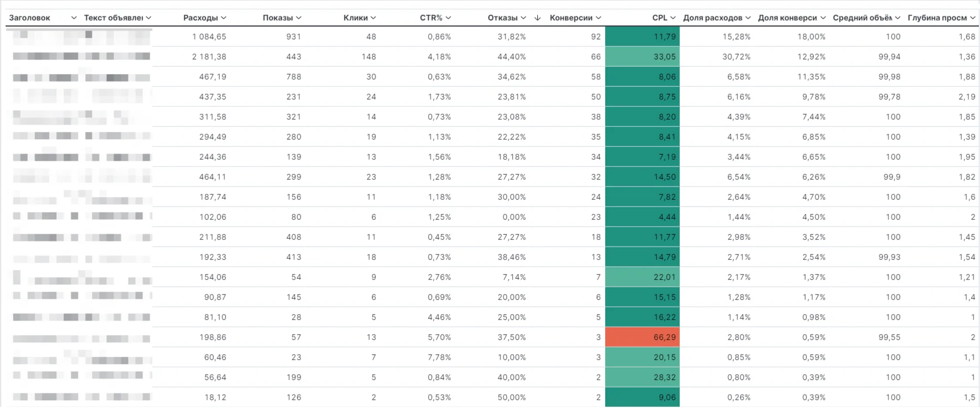Expand the Текст объявления column menu
980x408 pixels.
click(x=149, y=18)
